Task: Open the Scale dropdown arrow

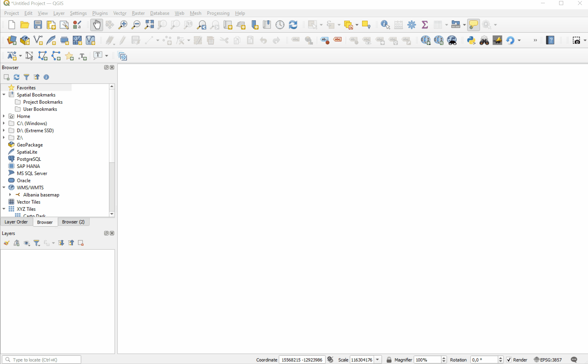Action: tap(377, 360)
